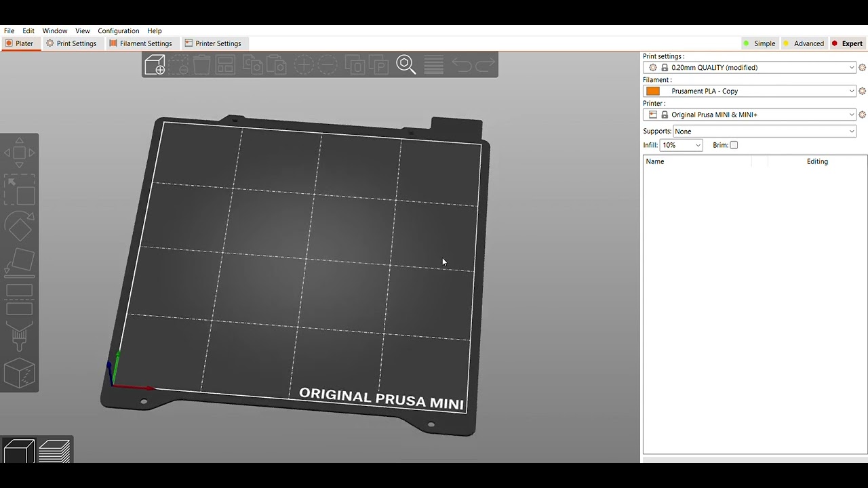
Task: Click the Name column header
Action: [x=655, y=161]
